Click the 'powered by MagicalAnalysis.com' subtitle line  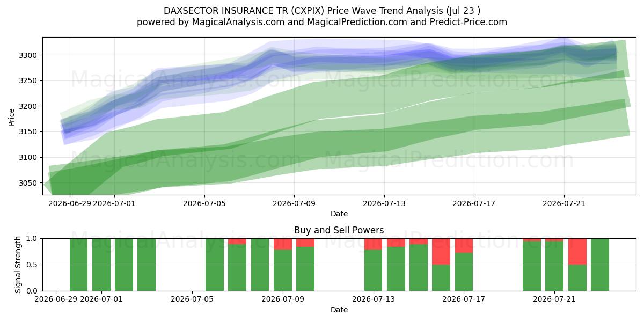click(x=322, y=22)
